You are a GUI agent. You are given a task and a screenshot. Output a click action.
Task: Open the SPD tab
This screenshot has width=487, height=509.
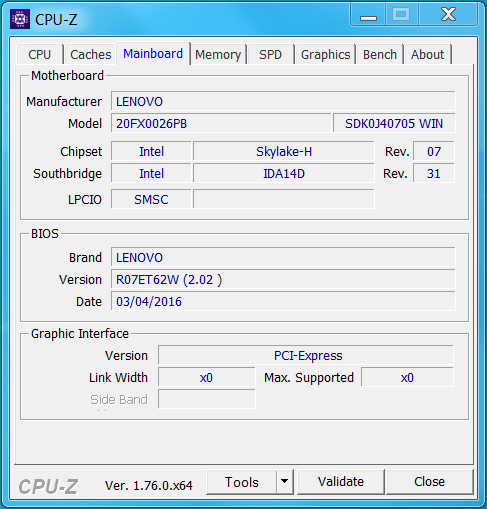point(270,54)
